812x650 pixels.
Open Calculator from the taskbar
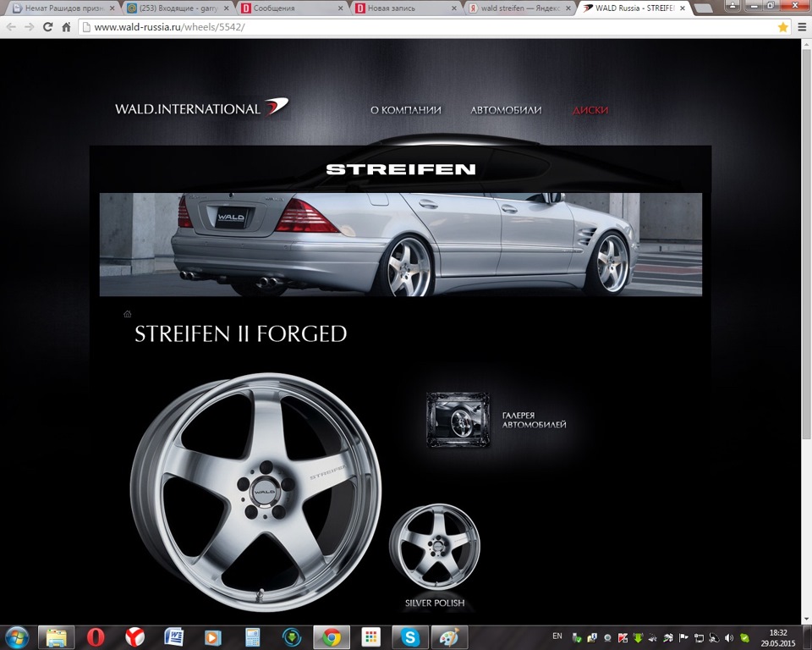pyautogui.click(x=252, y=637)
